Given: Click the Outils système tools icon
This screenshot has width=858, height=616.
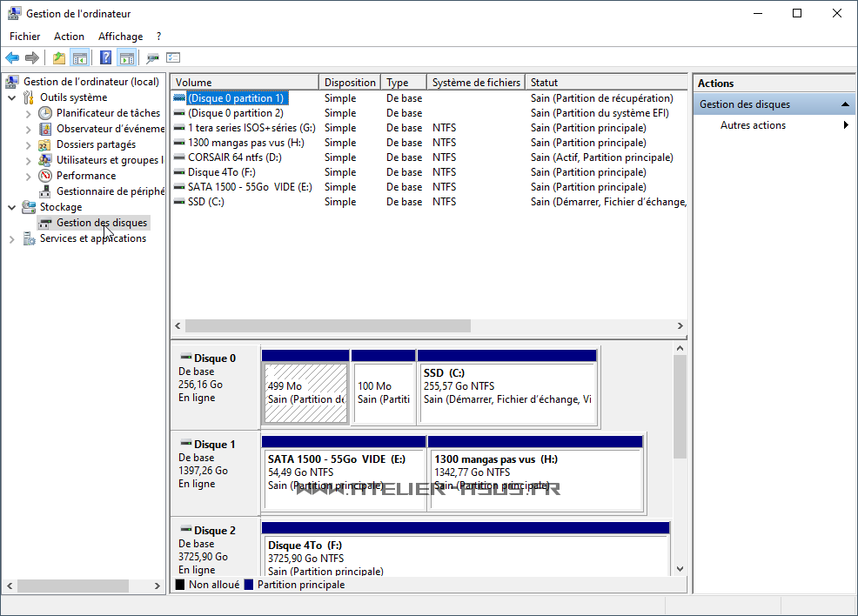Looking at the screenshot, I should [29, 98].
